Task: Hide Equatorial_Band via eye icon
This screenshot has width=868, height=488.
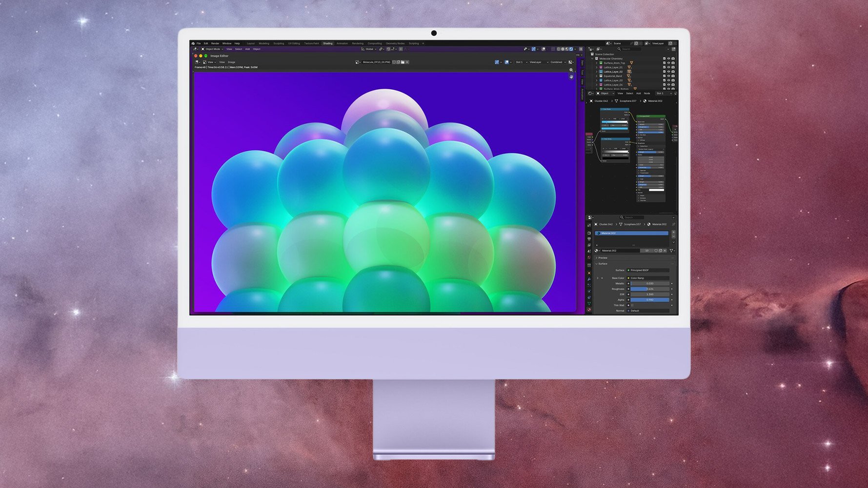Action: 668,76
